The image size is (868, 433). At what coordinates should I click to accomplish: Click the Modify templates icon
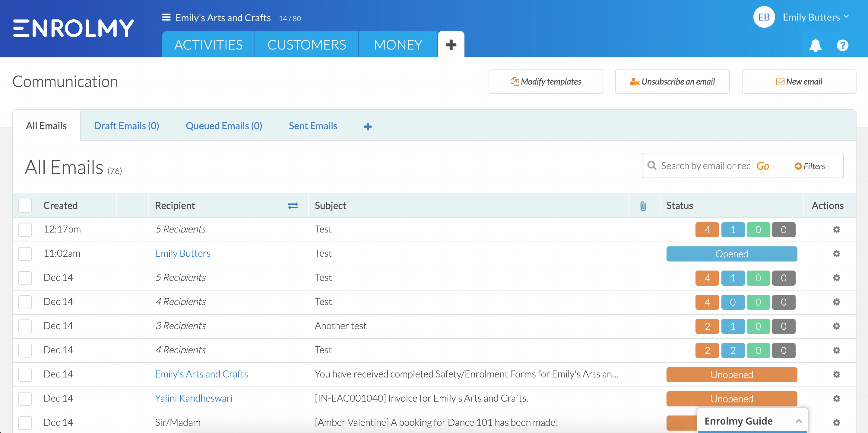513,82
